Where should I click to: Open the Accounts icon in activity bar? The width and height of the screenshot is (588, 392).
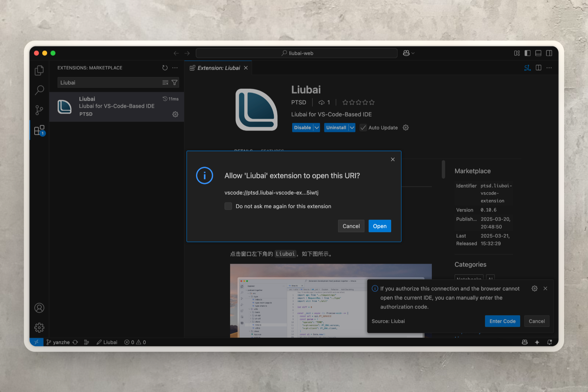(x=39, y=308)
